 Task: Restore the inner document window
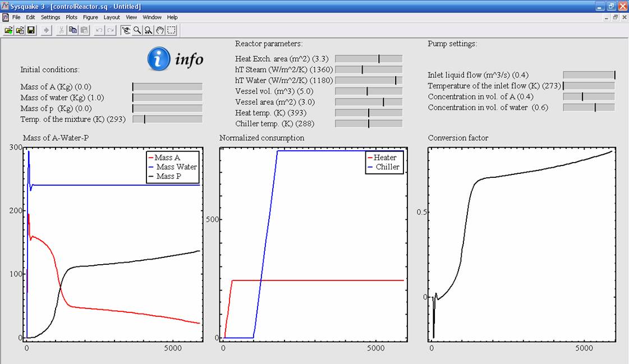[x=615, y=17]
